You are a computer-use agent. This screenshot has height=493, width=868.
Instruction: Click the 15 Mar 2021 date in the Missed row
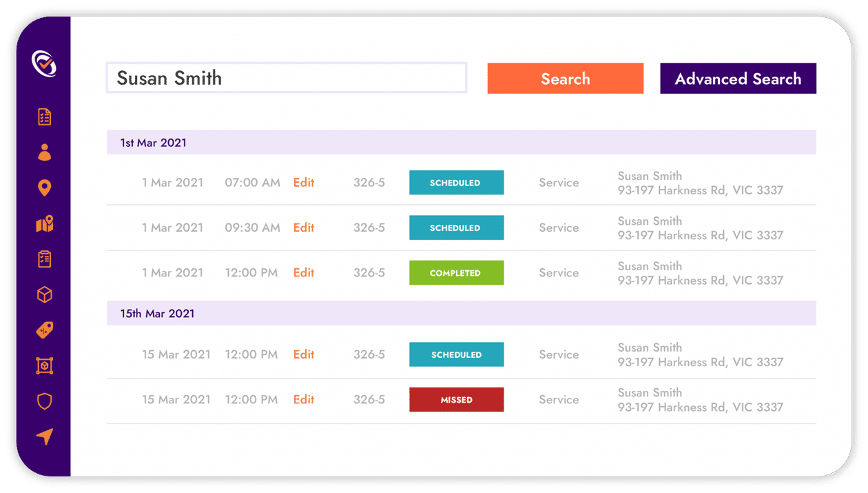(x=176, y=399)
